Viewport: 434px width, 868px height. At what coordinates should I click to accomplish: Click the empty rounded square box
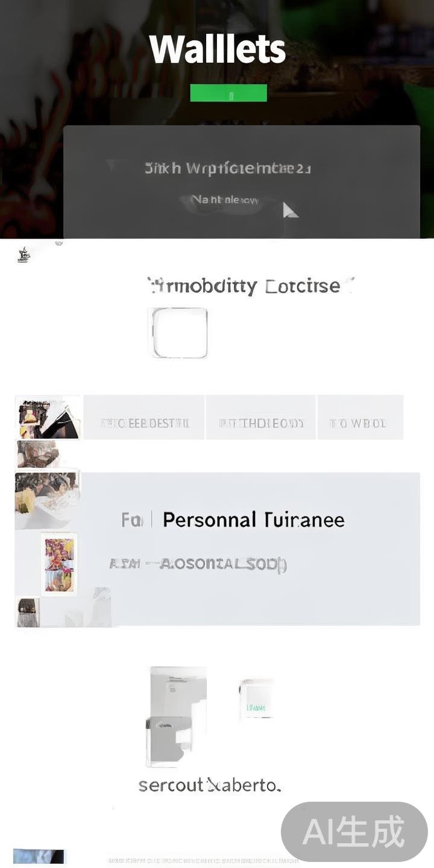click(180, 333)
